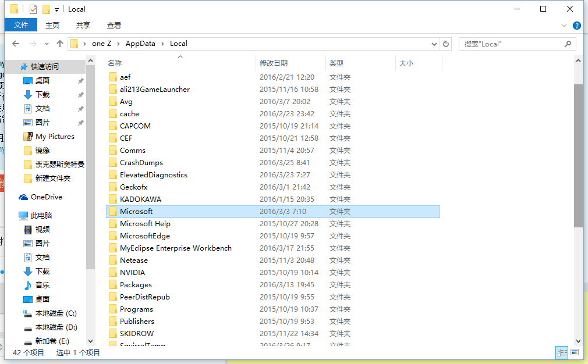The height and width of the screenshot is (364, 588).
Task: Expand the ribbon chevron
Action: (564, 26)
